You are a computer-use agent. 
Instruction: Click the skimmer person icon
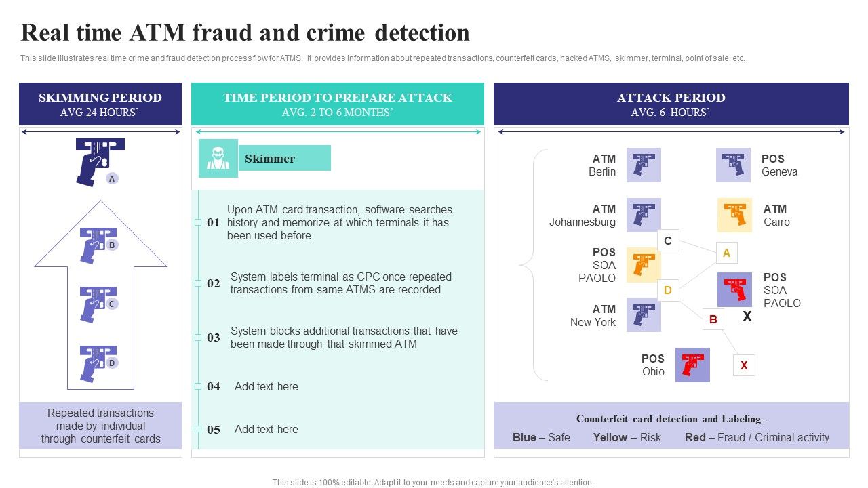pyautogui.click(x=218, y=158)
